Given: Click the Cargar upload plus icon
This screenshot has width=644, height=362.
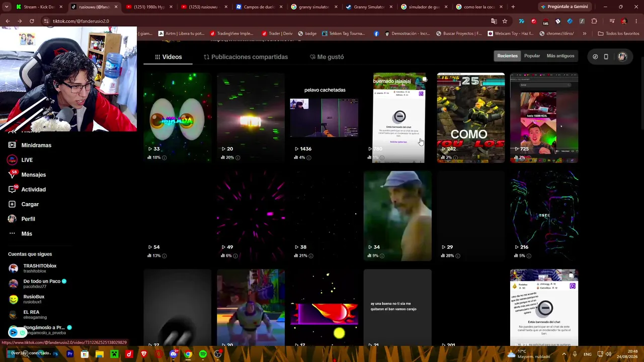Looking at the screenshot, I should pyautogui.click(x=12, y=204).
